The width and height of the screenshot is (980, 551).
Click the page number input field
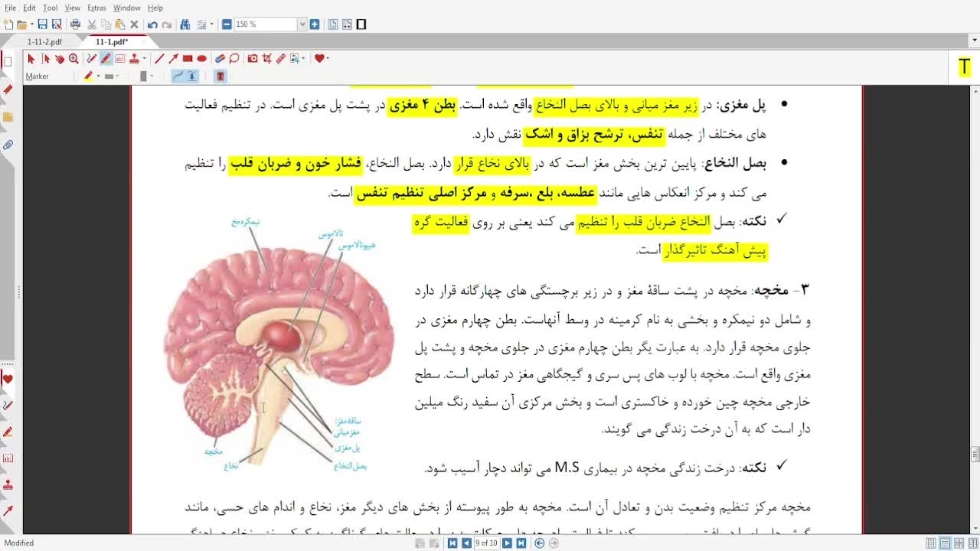486,543
